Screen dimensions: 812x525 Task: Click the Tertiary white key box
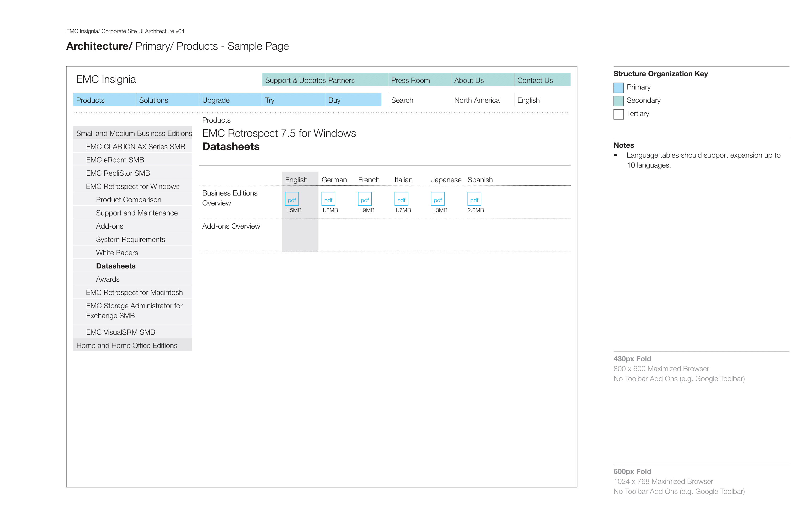click(x=619, y=114)
